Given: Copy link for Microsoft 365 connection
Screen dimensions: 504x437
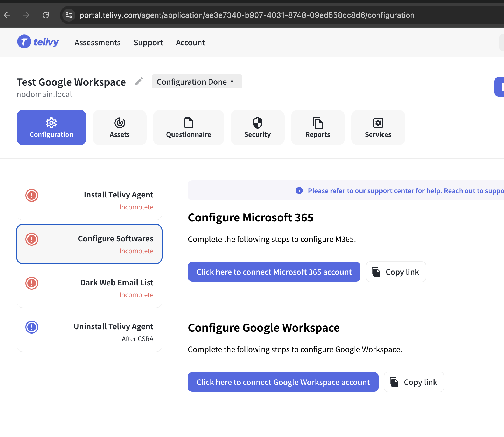Looking at the screenshot, I should point(396,272).
